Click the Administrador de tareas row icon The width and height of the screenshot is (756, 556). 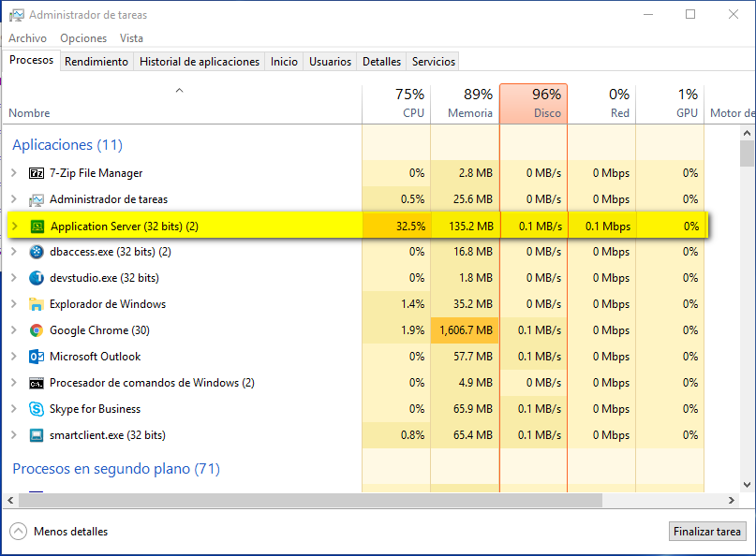click(x=37, y=199)
